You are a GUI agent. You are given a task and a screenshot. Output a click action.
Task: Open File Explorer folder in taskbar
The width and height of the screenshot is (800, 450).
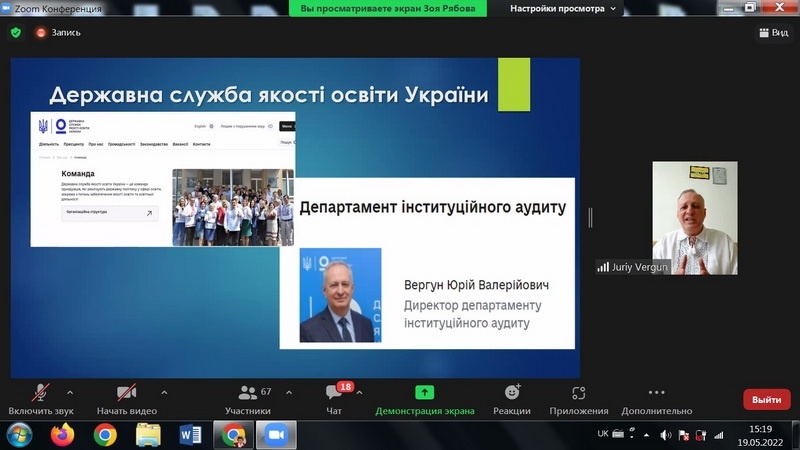(x=148, y=435)
